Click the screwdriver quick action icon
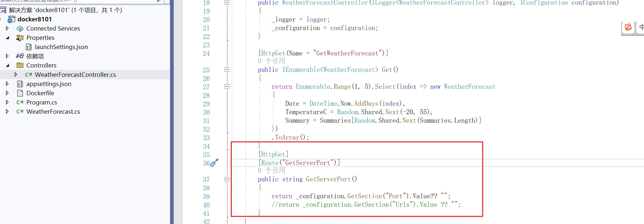This screenshot has height=224, width=644. pos(214,163)
